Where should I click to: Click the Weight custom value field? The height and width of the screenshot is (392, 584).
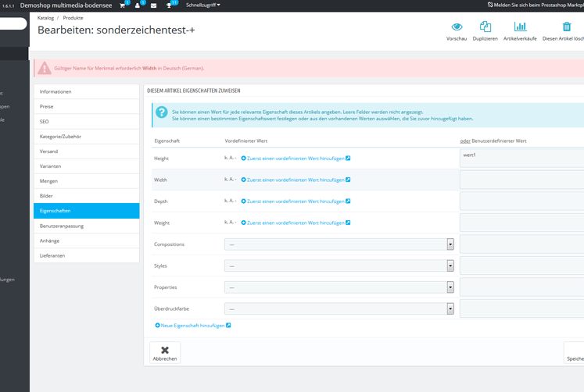pyautogui.click(x=521, y=223)
